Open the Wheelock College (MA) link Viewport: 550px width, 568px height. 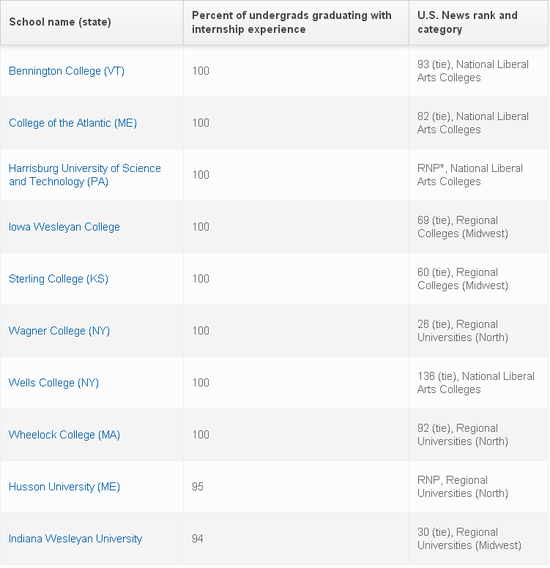click(x=64, y=435)
